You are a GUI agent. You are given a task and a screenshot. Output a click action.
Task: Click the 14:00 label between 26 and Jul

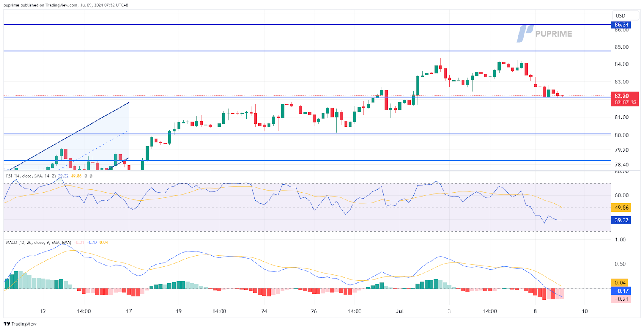(355, 311)
